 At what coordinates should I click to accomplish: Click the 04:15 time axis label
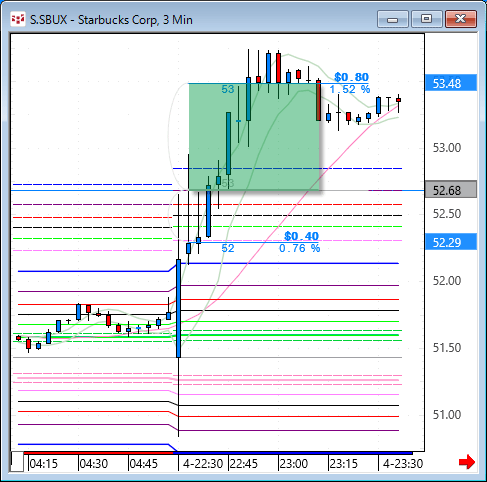point(43,464)
